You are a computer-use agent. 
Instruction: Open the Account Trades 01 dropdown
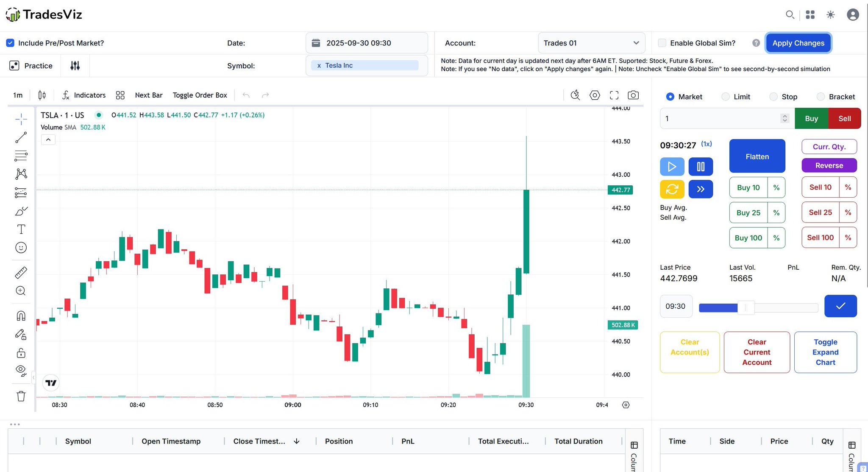point(591,43)
